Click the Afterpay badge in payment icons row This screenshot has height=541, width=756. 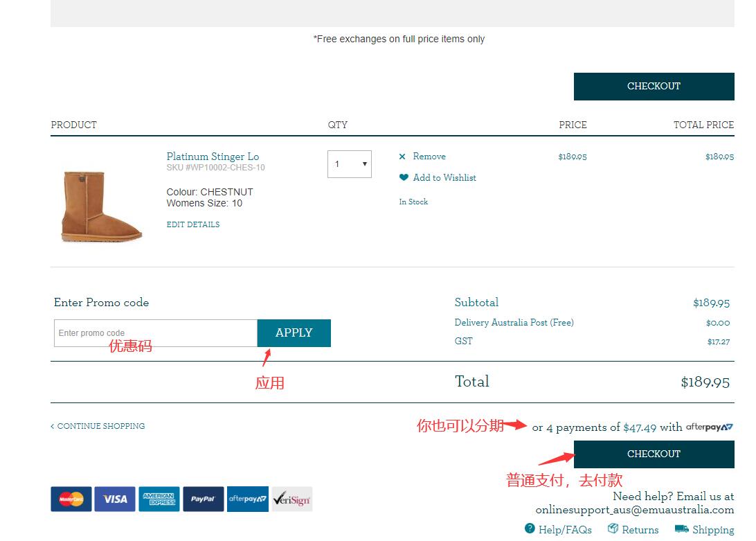point(247,499)
